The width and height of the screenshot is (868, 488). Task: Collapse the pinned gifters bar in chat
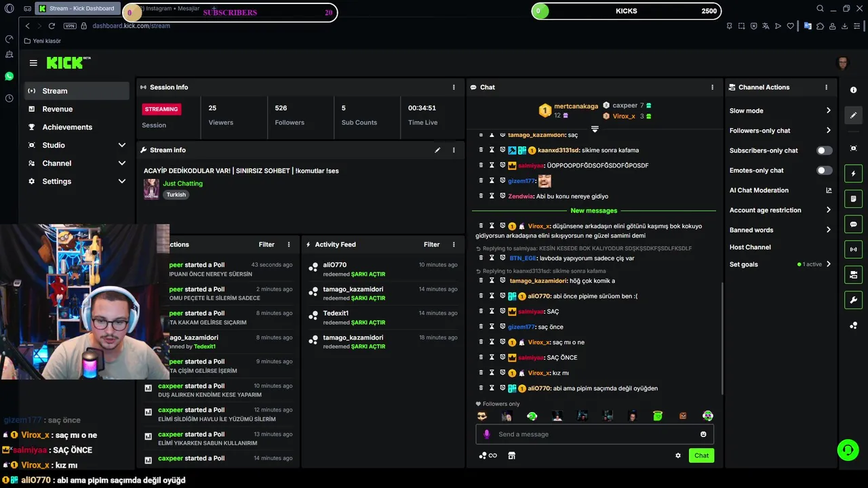[595, 128]
